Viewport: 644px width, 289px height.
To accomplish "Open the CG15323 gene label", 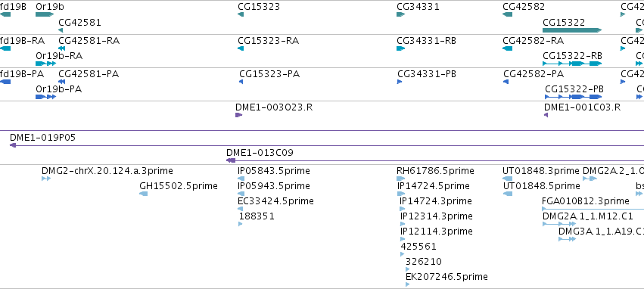I will (259, 7).
